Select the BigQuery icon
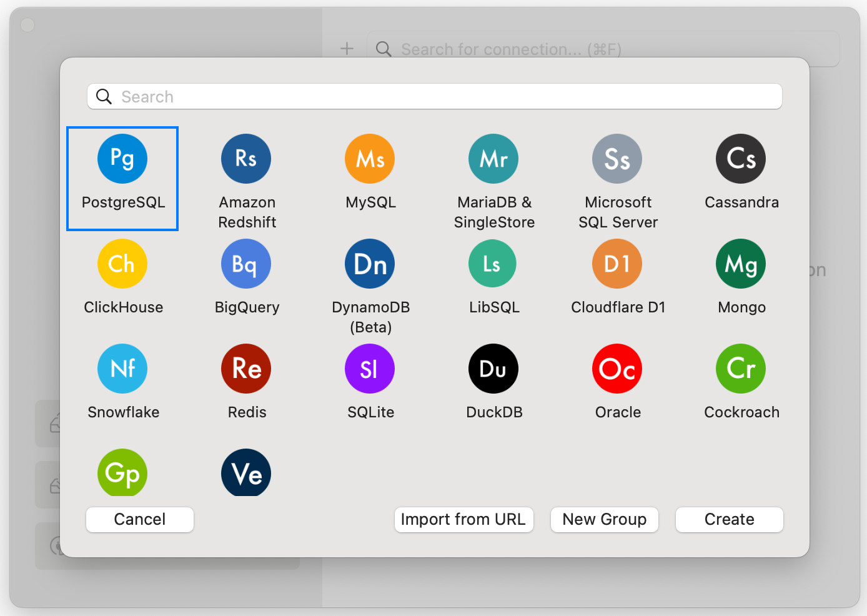 246,264
